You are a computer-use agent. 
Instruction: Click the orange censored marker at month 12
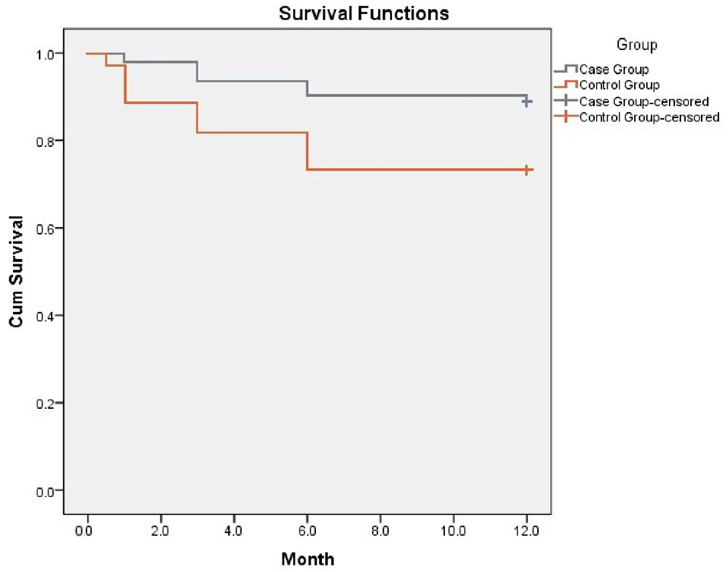(x=527, y=170)
